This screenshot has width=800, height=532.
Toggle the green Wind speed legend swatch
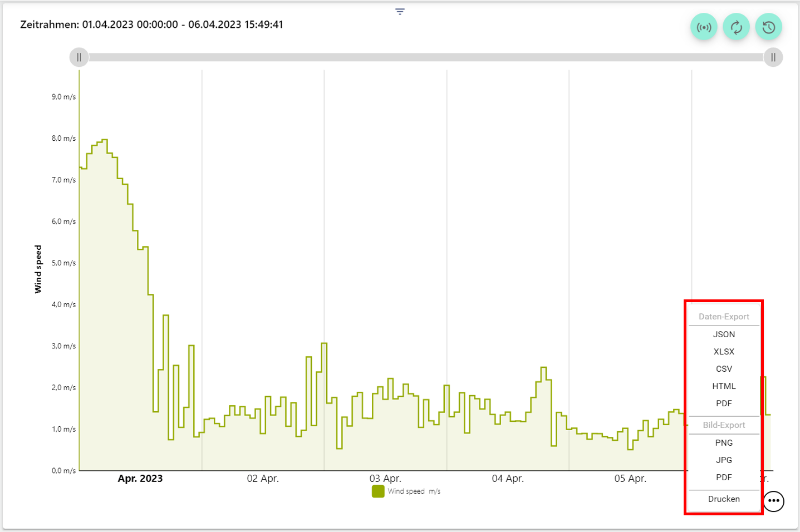[378, 491]
